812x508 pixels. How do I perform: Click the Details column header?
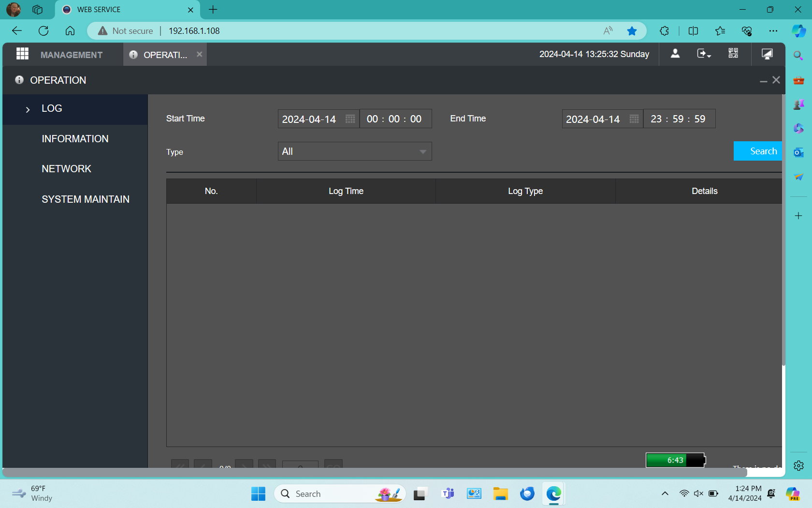pos(699,191)
